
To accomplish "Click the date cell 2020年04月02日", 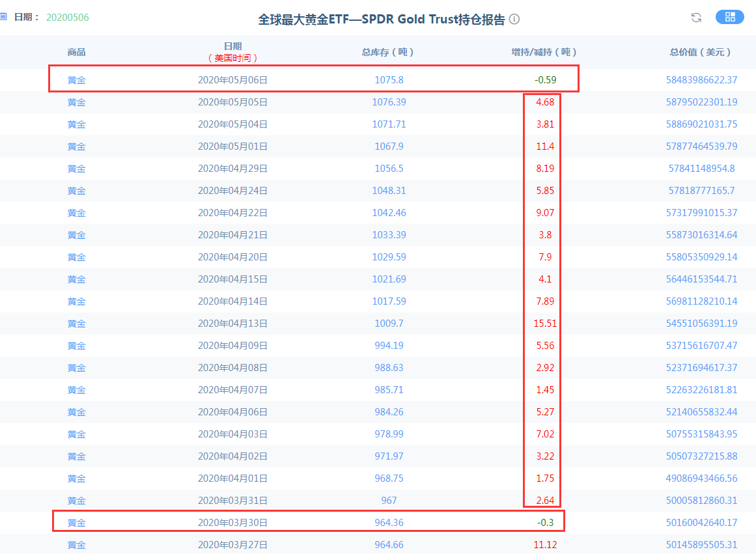I will pos(232,457).
